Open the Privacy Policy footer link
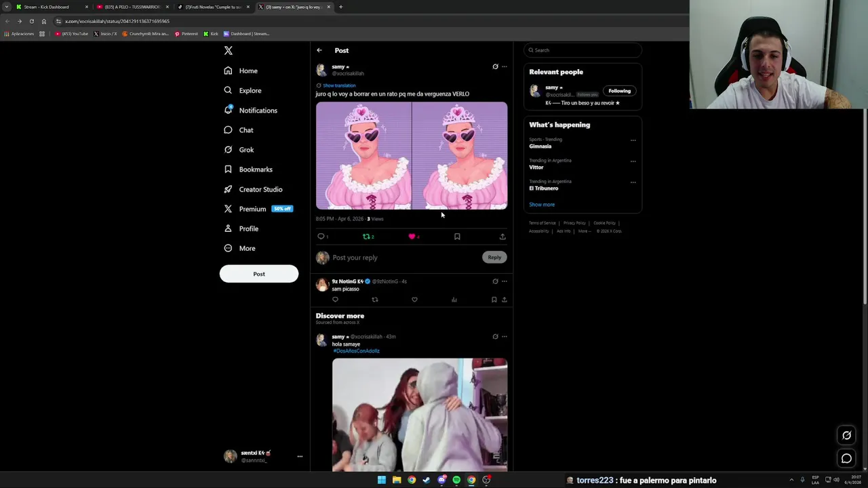This screenshot has width=868, height=488. (574, 223)
